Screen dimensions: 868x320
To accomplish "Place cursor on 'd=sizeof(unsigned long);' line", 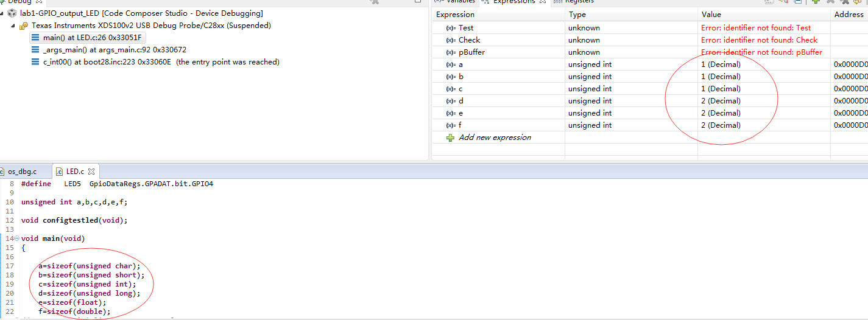I will tap(89, 293).
